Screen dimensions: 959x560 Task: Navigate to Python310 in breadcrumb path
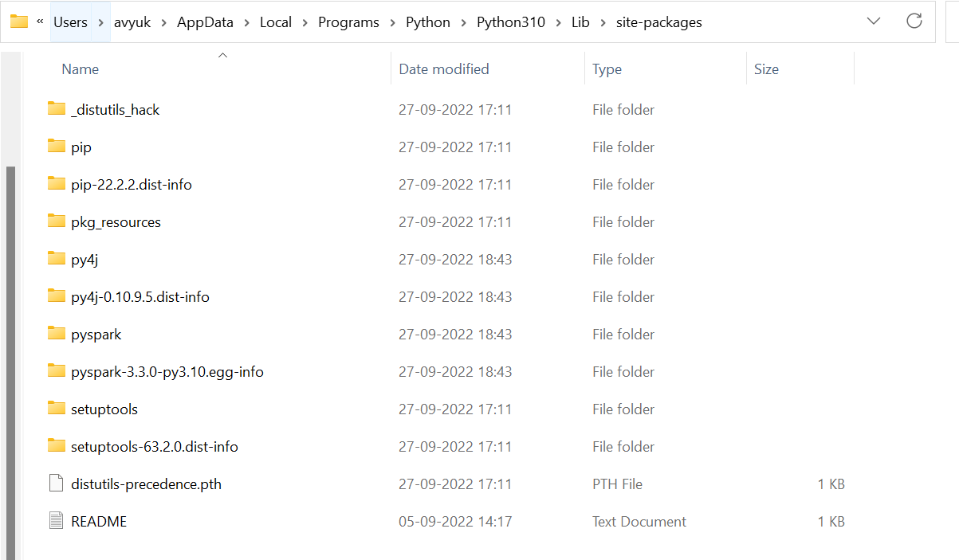click(x=511, y=22)
